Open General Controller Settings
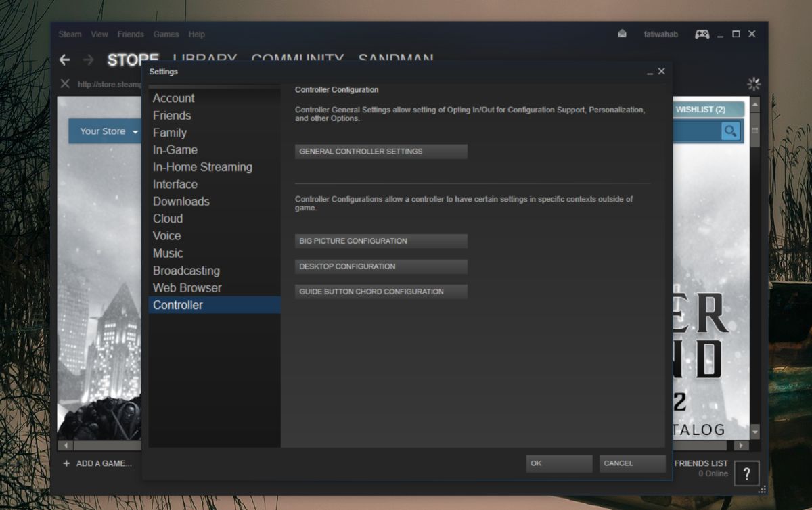This screenshot has height=510, width=812. coord(381,152)
